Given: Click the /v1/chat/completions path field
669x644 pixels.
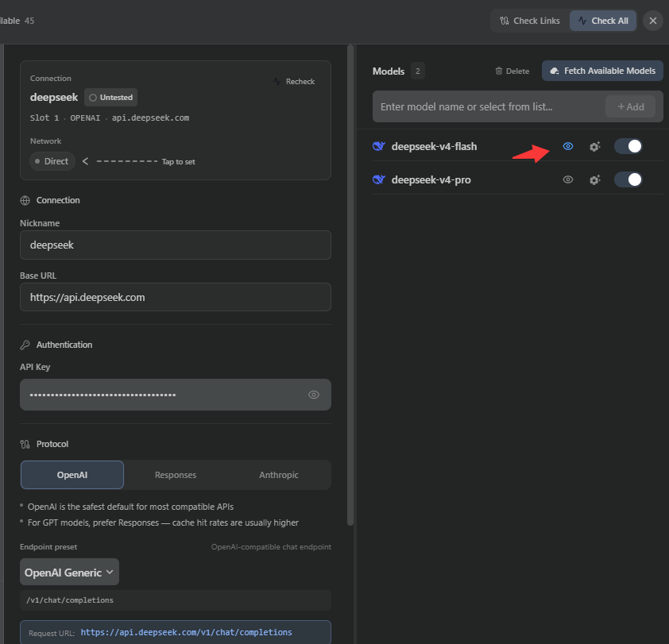Looking at the screenshot, I should click(x=176, y=600).
